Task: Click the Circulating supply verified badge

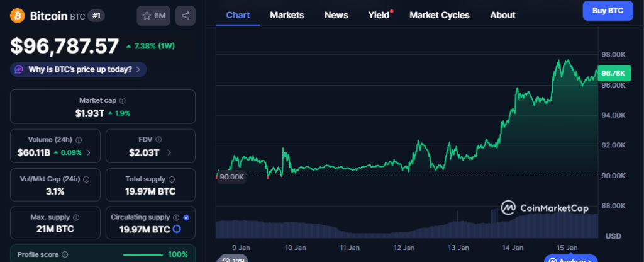Action: (x=186, y=217)
